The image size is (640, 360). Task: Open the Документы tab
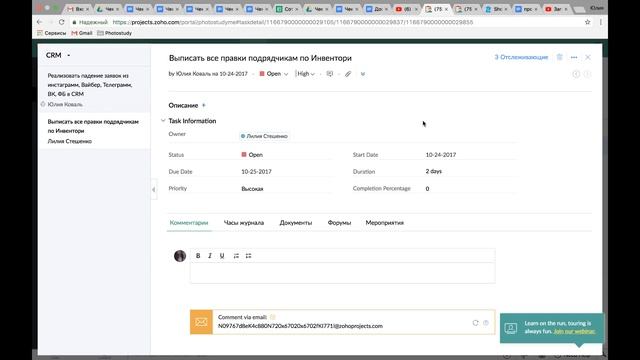click(x=296, y=222)
